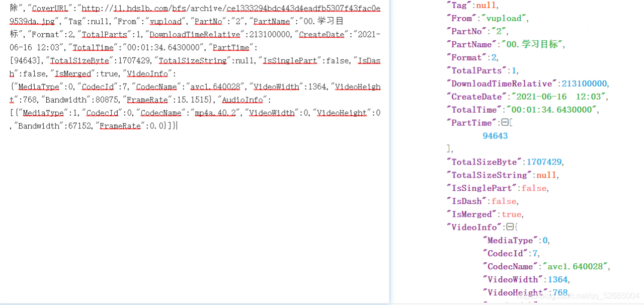Click the "vupload" value in the formatted tree
The height and width of the screenshot is (305, 644).
[504, 18]
